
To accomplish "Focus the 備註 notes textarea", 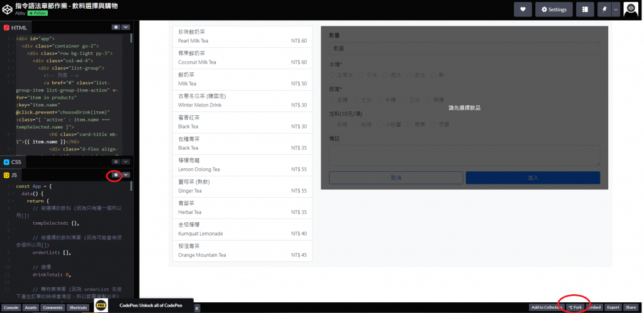I will [x=465, y=156].
